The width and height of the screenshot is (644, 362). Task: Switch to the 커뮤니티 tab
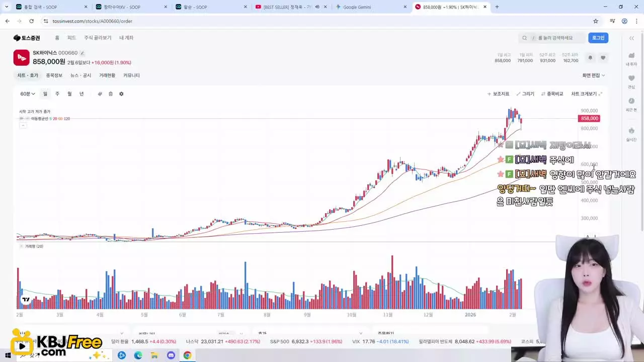[x=132, y=75]
